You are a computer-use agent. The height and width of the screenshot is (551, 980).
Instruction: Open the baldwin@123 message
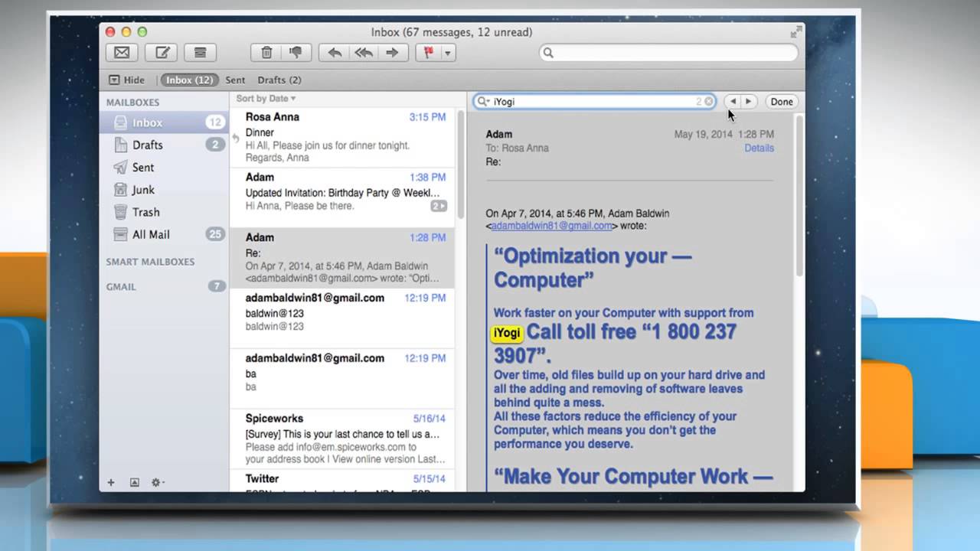coord(342,318)
